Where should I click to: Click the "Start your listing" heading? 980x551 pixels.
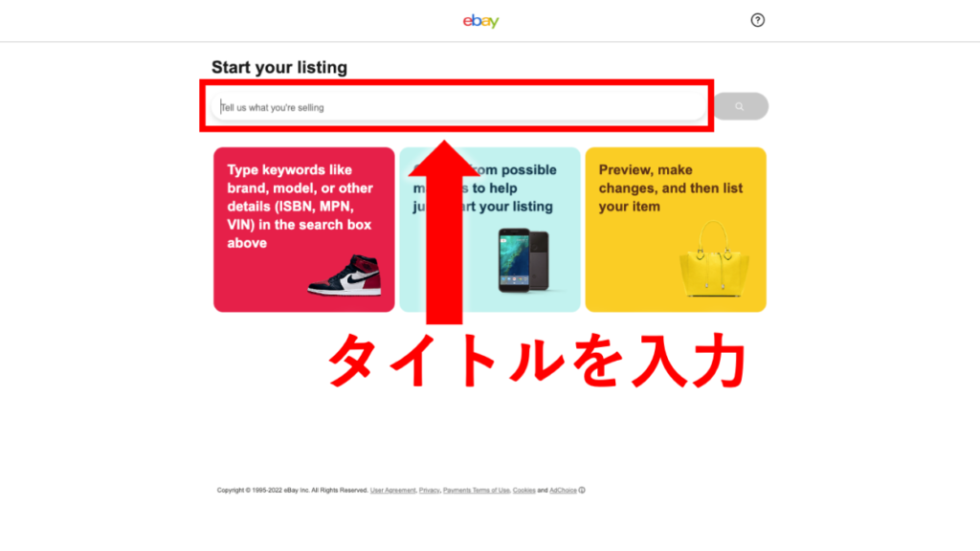279,68
